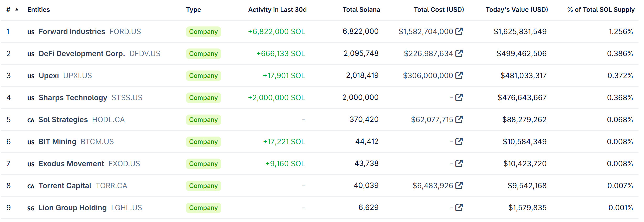
Task: Click Torrent Capital cost source icon
Action: pyautogui.click(x=459, y=186)
